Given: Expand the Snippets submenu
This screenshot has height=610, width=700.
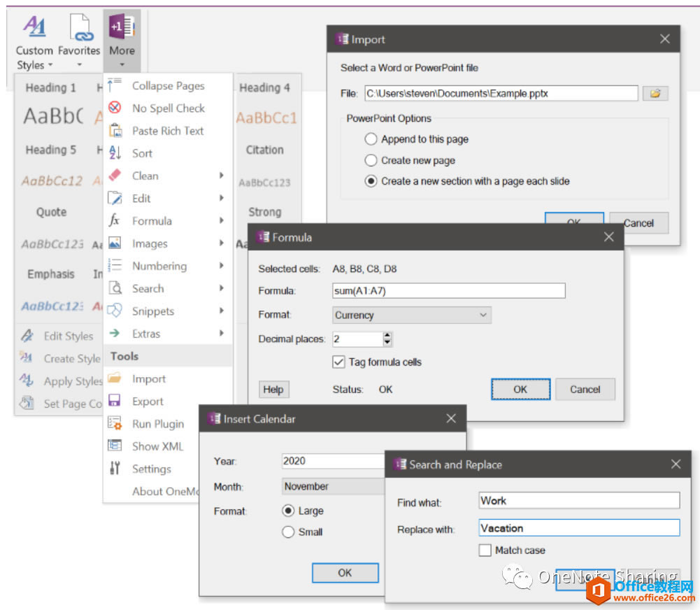Looking at the screenshot, I should (x=152, y=311).
